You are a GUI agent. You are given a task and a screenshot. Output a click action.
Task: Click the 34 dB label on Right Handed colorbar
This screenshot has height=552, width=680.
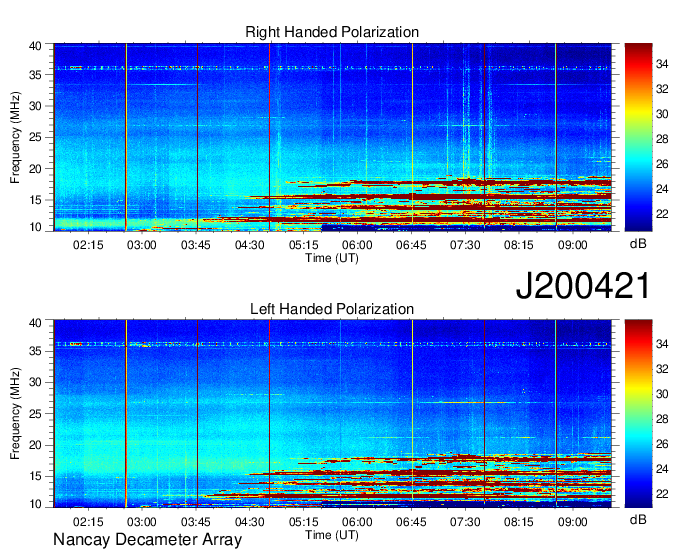coord(662,65)
